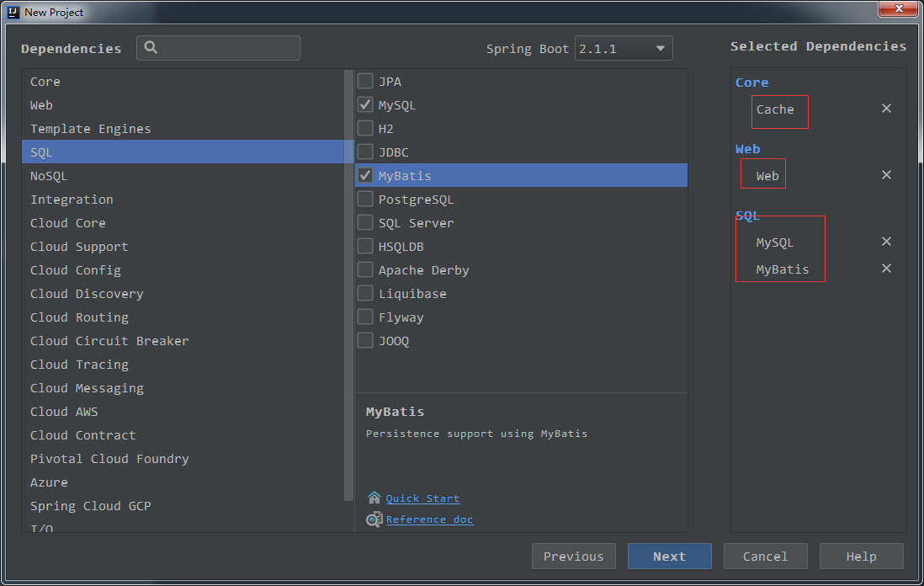Enable the Liquibase checkbox

365,293
